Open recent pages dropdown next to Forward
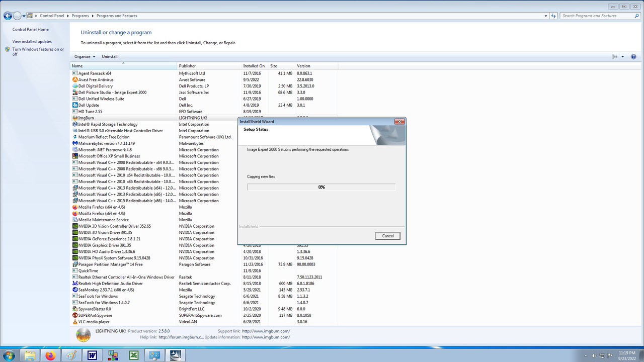This screenshot has width=644, height=362. tap(24, 16)
